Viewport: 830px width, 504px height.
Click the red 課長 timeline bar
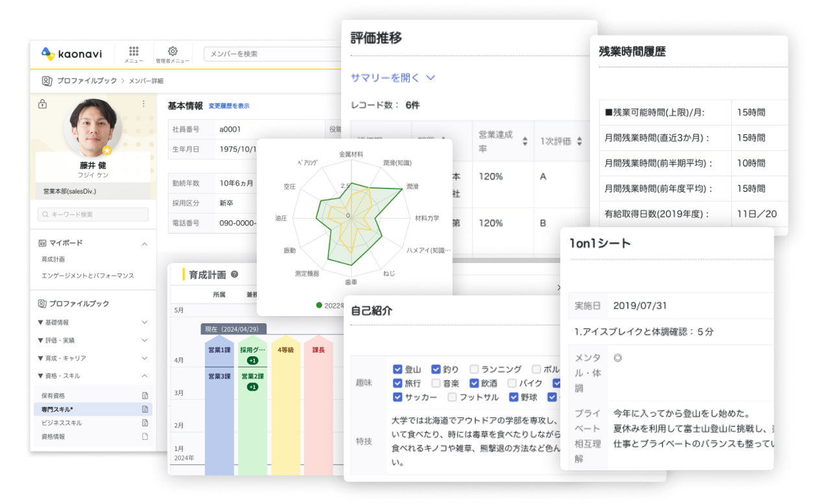click(x=318, y=405)
